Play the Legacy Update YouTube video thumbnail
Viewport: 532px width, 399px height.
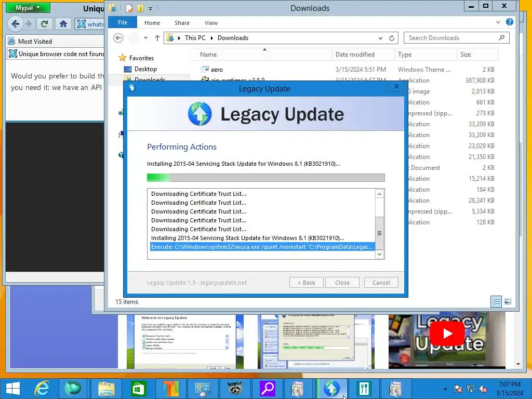point(447,334)
